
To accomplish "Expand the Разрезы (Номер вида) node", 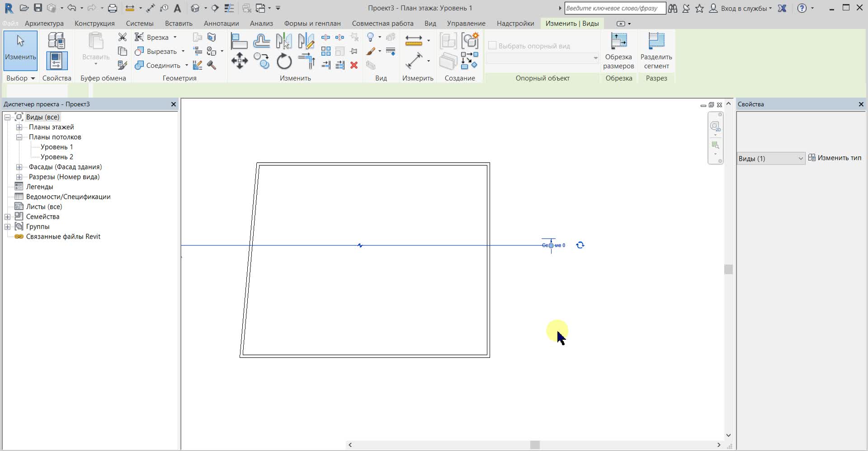I will click(19, 177).
